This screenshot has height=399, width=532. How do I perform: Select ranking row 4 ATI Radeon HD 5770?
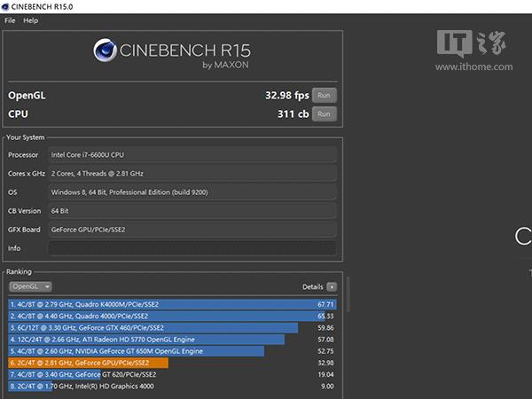(x=172, y=340)
